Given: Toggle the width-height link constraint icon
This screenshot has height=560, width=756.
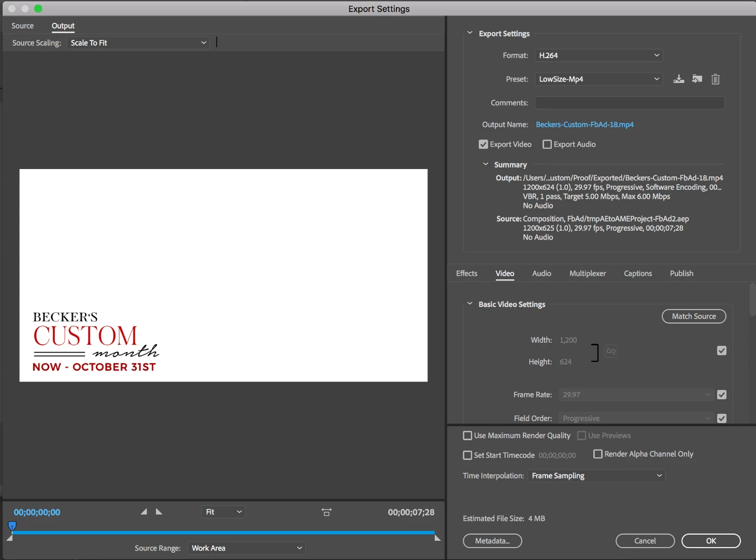Looking at the screenshot, I should (611, 351).
